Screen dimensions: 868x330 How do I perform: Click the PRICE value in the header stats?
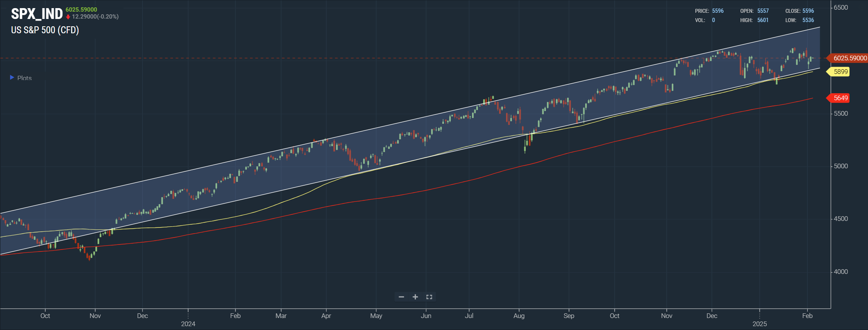[x=718, y=11]
